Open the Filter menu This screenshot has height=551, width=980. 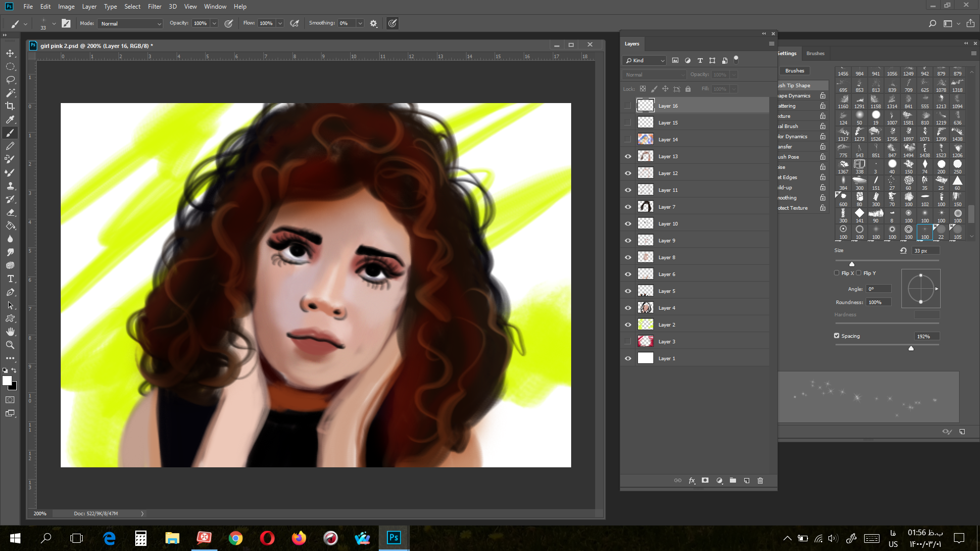tap(155, 7)
